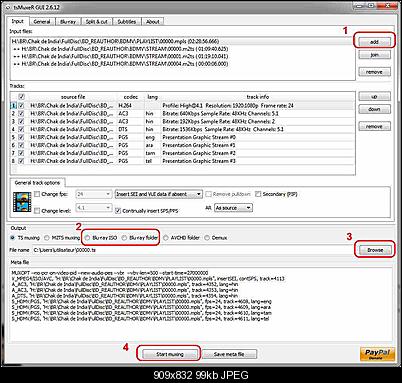Image resolution: width=402 pixels, height=383 pixels.
Task: Open the Subtitles tab
Action: (127, 22)
